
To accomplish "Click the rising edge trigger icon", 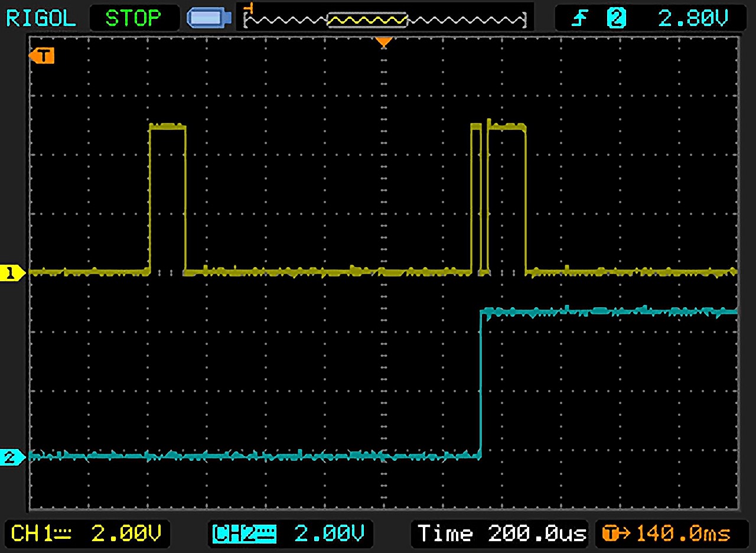I will (x=581, y=18).
